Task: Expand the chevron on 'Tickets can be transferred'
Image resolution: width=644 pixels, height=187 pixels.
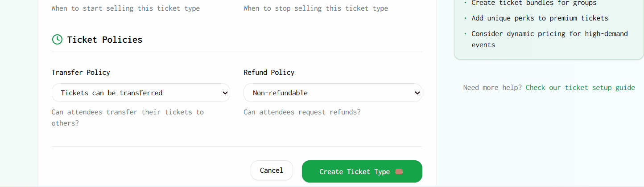Action: (x=225, y=93)
